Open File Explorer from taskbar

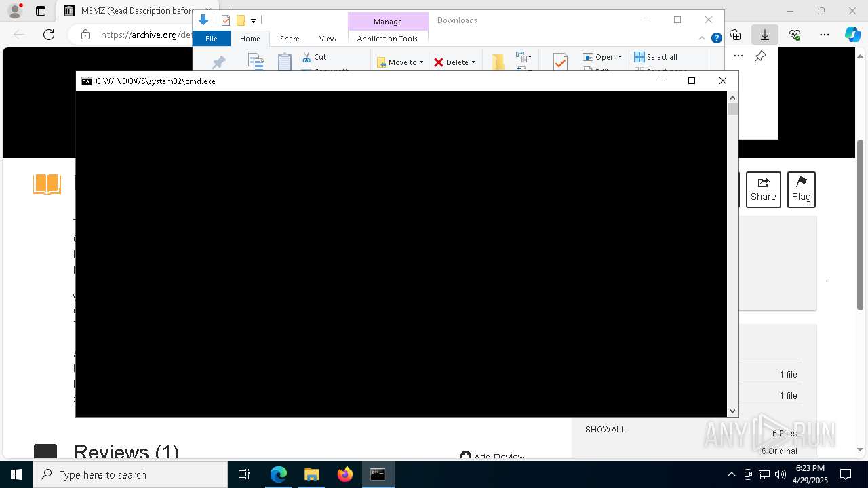[312, 474]
